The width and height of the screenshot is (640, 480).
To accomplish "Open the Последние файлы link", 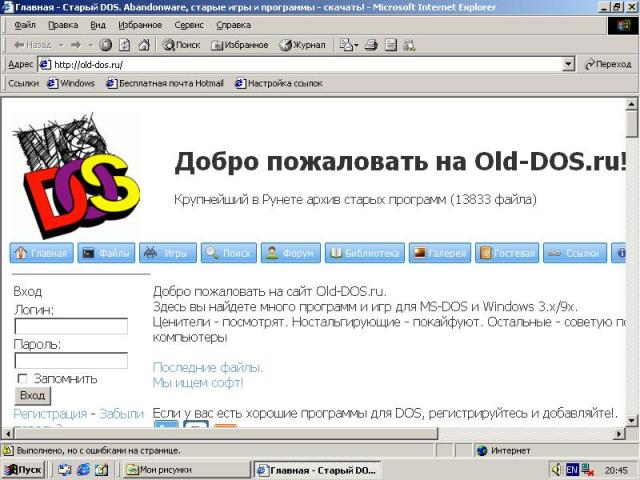I will coord(208,368).
